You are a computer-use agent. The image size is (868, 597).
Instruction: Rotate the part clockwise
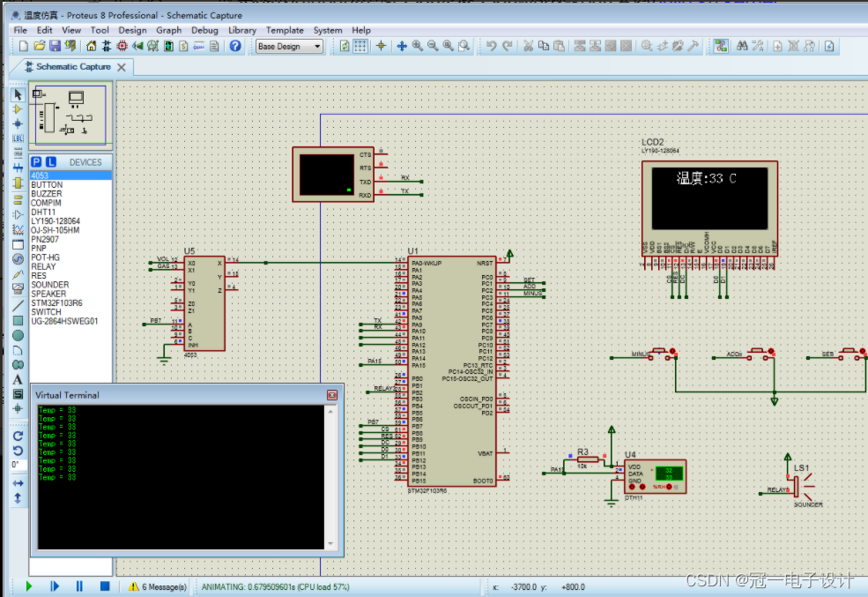coord(18,436)
